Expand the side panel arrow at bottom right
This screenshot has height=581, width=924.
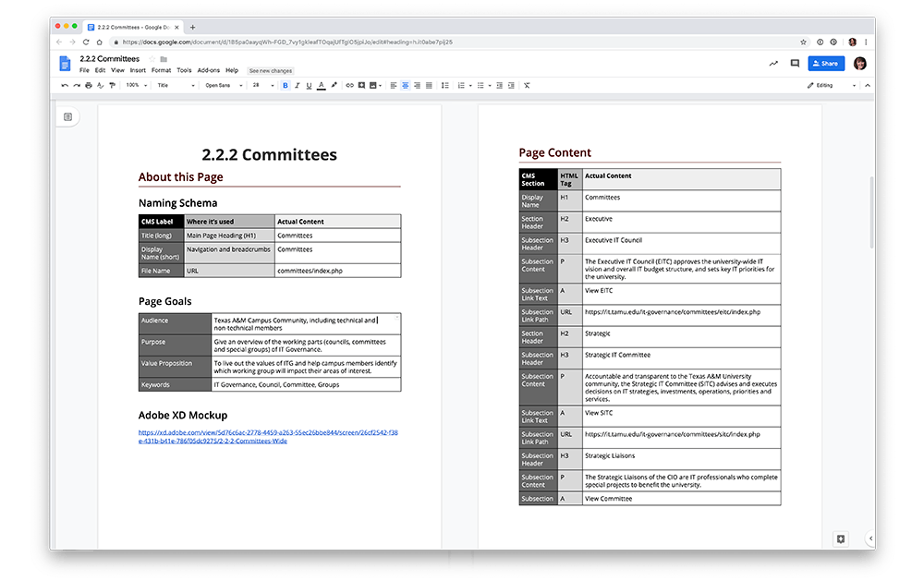[870, 538]
